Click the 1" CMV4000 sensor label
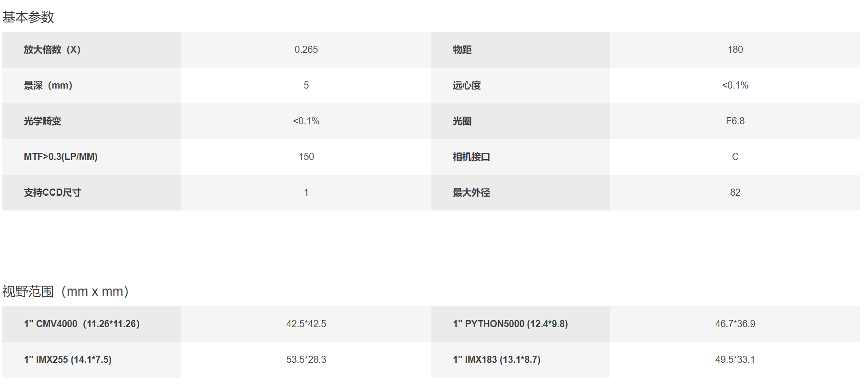This screenshot has height=390, width=868. [x=82, y=324]
